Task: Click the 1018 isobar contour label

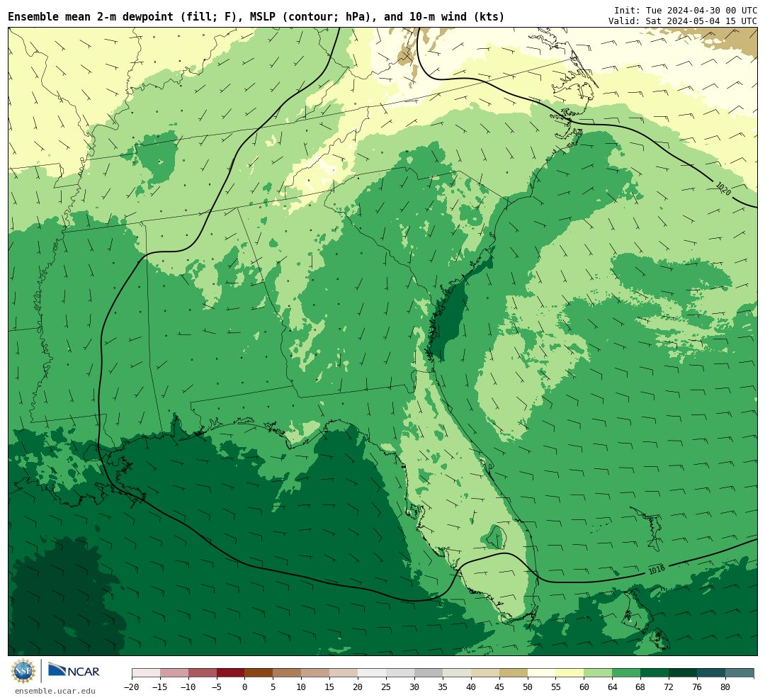Action: 657,570
